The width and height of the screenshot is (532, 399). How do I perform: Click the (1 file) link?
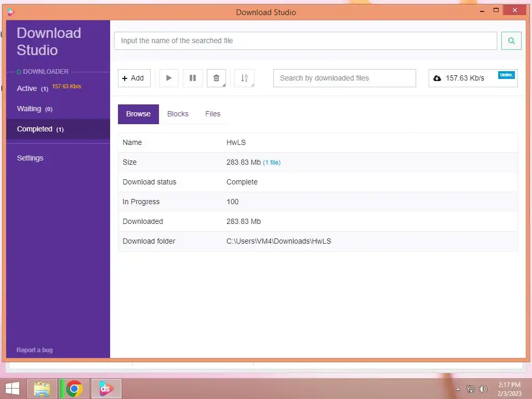pos(272,163)
